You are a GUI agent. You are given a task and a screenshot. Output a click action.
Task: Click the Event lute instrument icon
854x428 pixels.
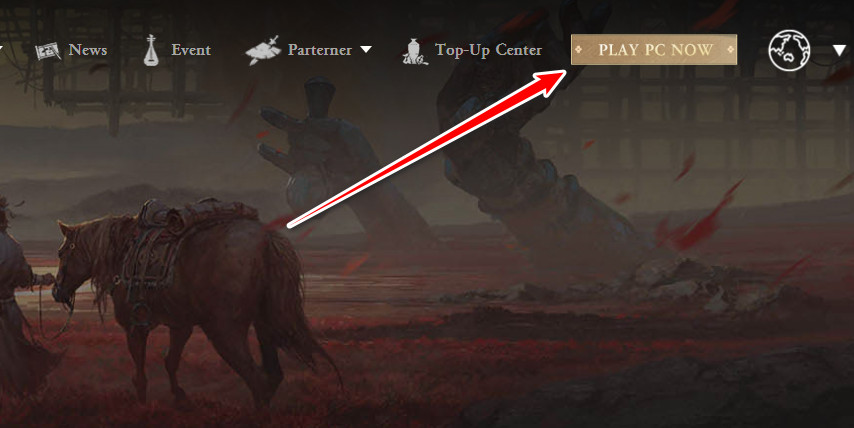point(151,50)
